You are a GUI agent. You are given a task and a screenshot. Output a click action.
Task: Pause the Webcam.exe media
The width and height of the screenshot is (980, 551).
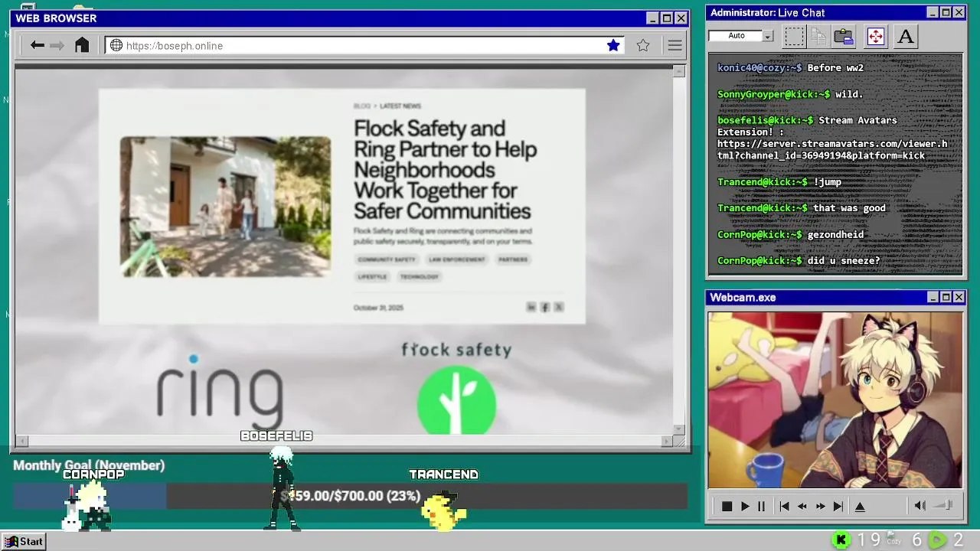tap(761, 506)
